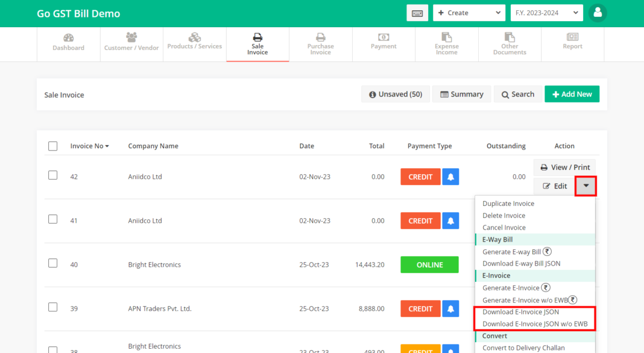
Task: Click the View / Print button
Action: click(x=565, y=167)
